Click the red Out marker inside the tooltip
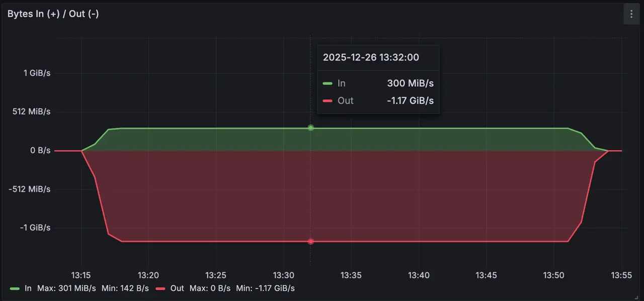The width and height of the screenshot is (644, 301). [328, 101]
